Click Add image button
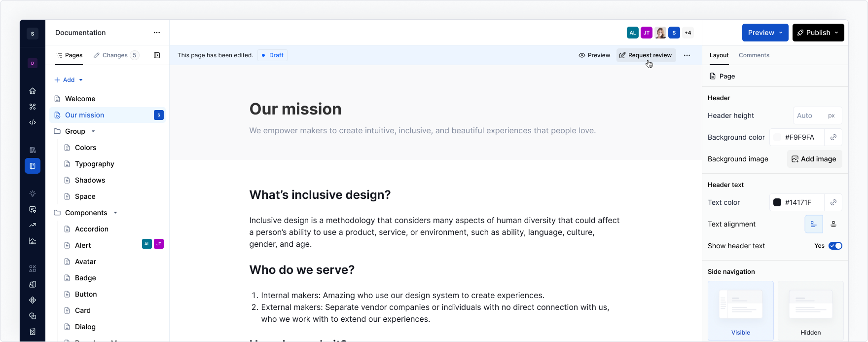 point(814,159)
